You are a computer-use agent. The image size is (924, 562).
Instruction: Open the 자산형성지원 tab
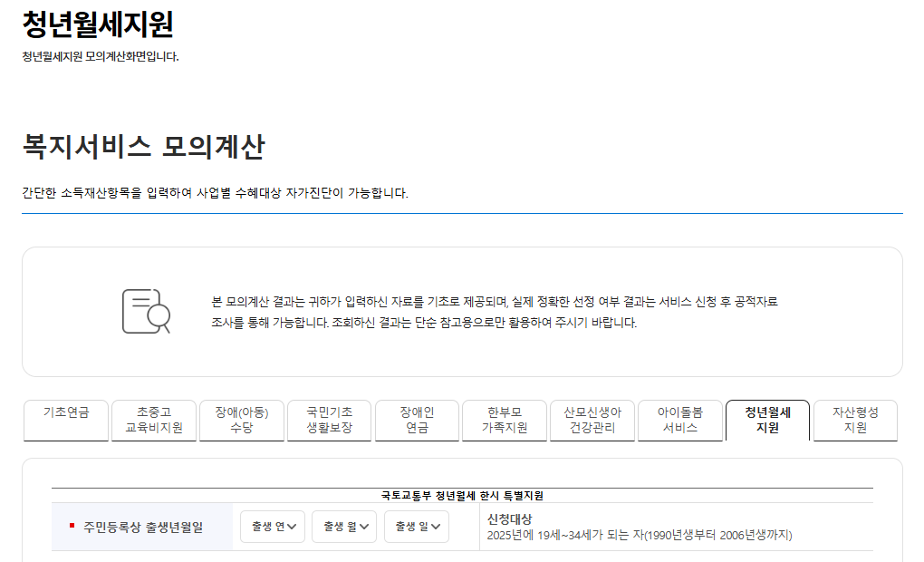coord(853,420)
